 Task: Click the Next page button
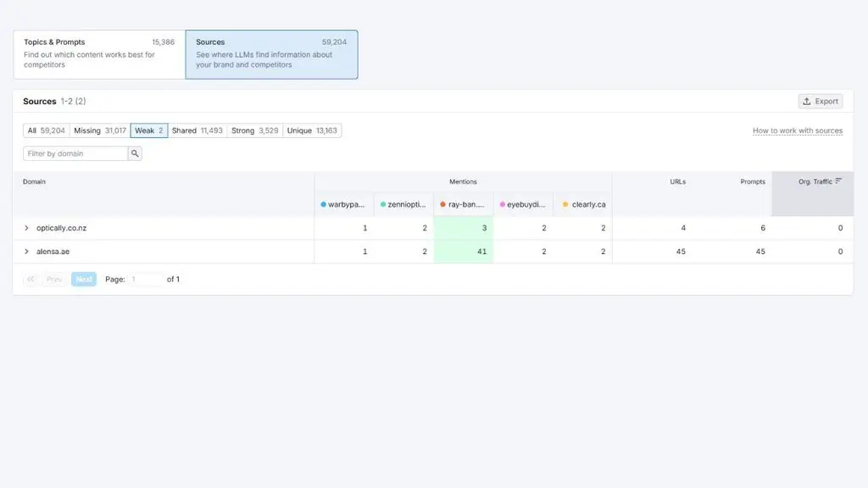coord(84,280)
